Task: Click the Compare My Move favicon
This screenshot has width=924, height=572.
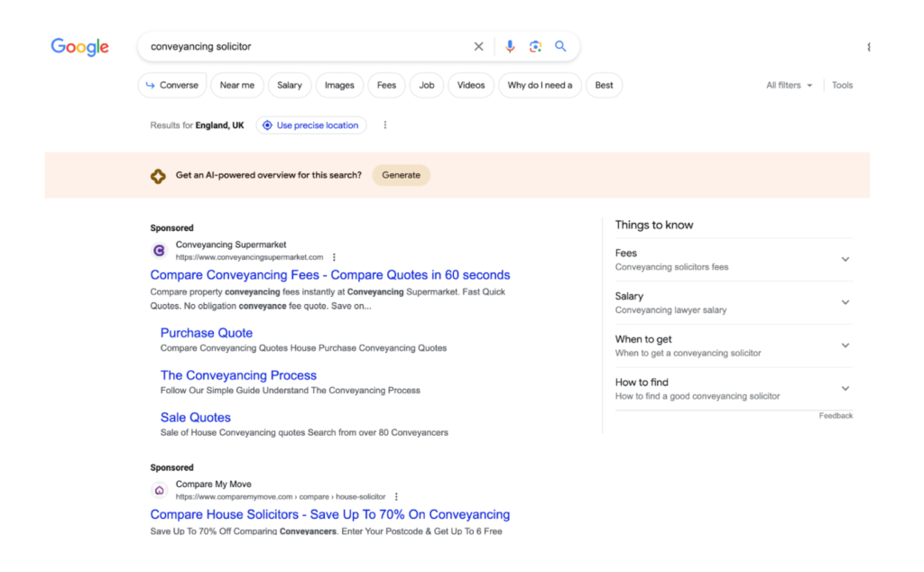Action: tap(159, 490)
